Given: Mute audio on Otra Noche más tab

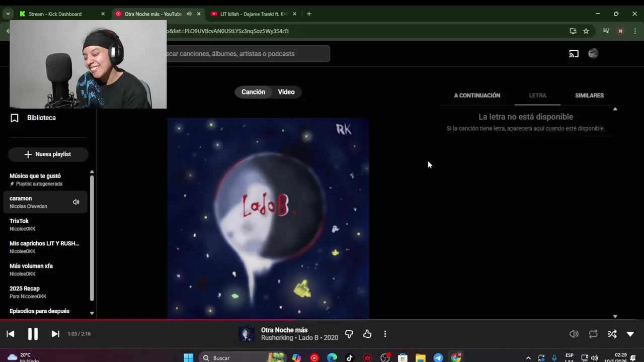Looking at the screenshot, I should click(189, 14).
